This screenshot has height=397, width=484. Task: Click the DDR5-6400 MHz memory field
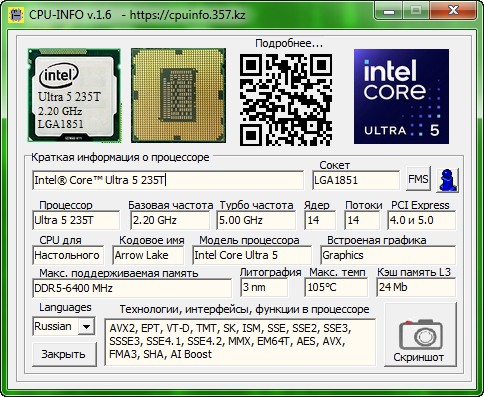132,288
